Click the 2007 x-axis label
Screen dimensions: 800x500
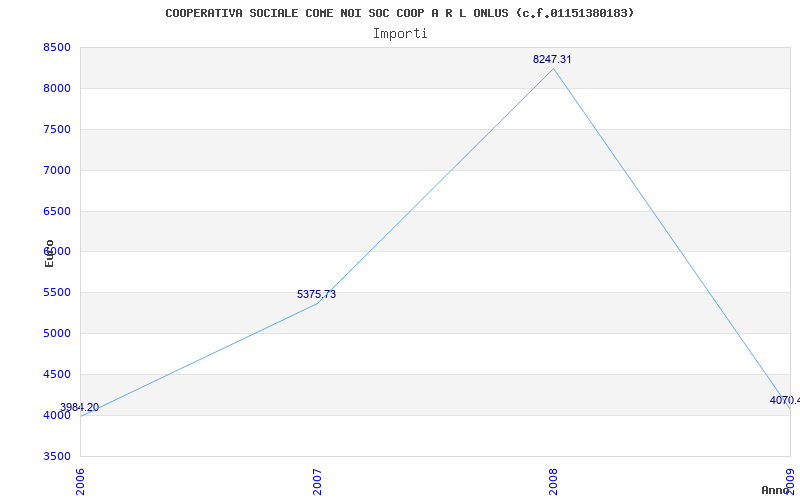click(317, 480)
